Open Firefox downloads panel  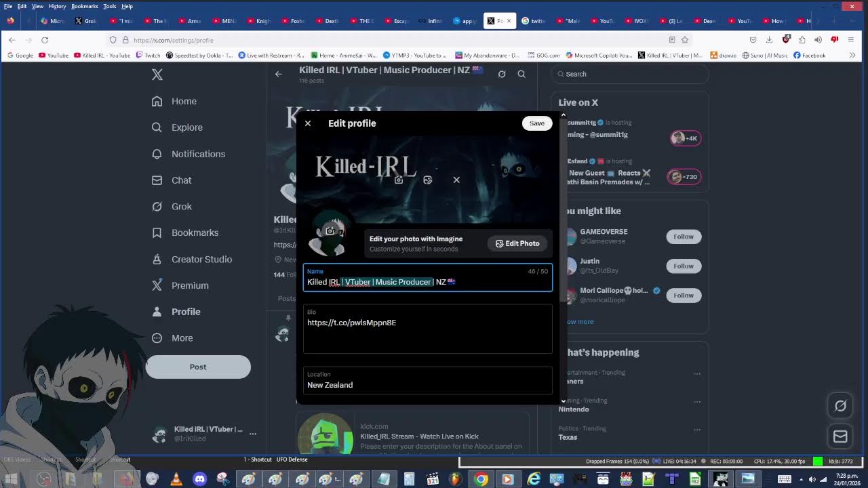pyautogui.click(x=769, y=40)
